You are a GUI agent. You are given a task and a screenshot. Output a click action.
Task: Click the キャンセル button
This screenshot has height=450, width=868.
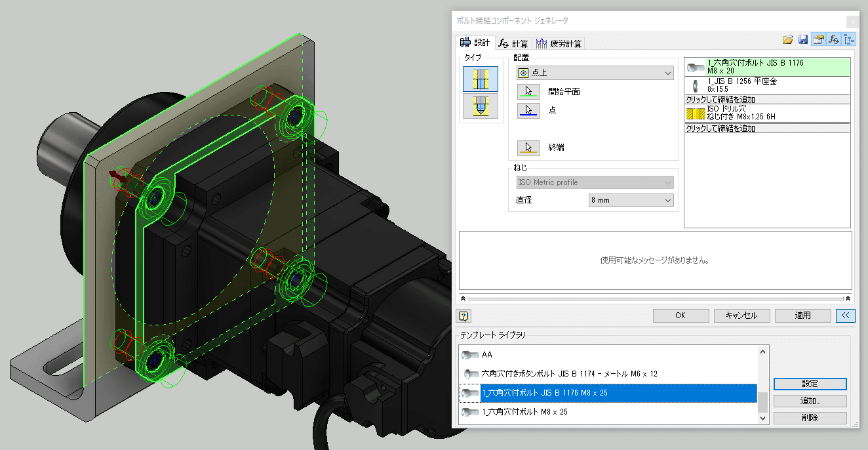point(741,316)
